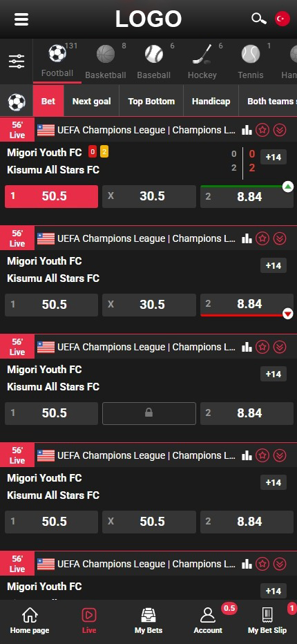This screenshot has width=297, height=644.
Task: Switch to the Next goal tab
Action: (x=92, y=101)
